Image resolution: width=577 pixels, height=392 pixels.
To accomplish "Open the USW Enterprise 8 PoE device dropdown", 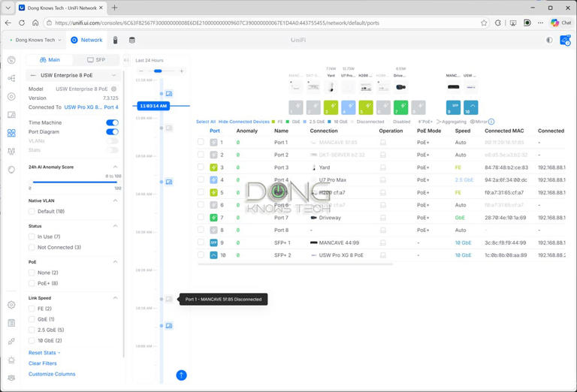I will [x=74, y=75].
